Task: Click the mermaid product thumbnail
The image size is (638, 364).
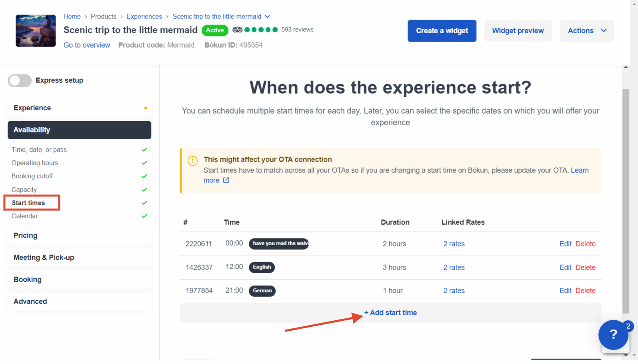Action: click(36, 31)
